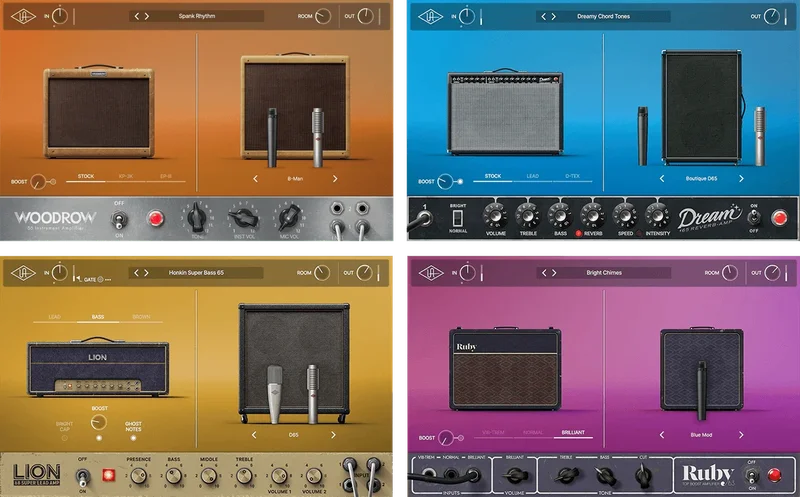
Task: Toggle the Woodrow OFF/ON power switch
Action: (x=119, y=220)
